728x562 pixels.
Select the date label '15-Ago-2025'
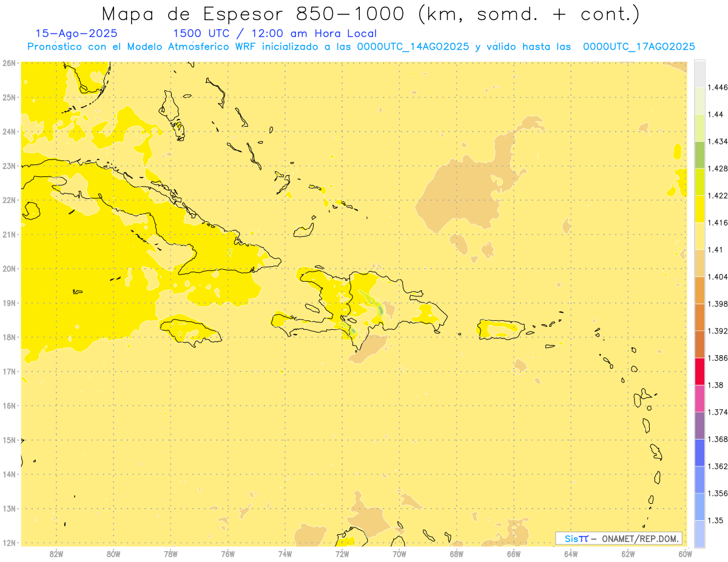coord(76,34)
